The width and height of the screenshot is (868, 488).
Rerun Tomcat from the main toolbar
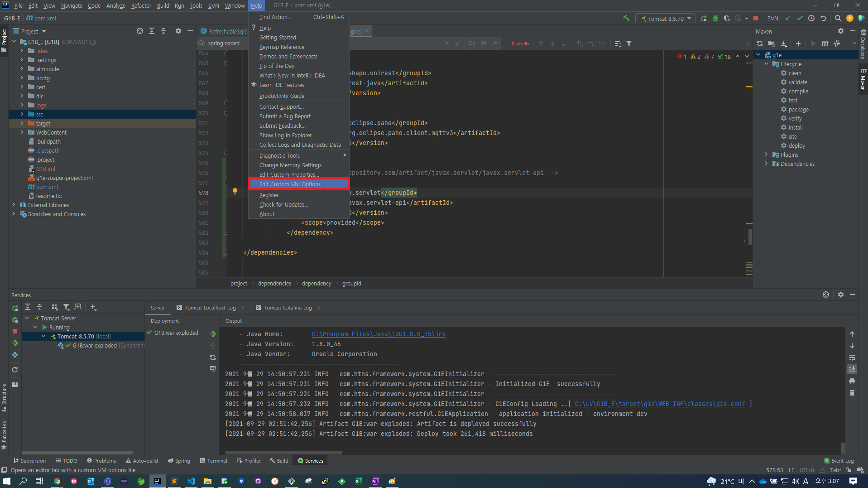click(704, 18)
